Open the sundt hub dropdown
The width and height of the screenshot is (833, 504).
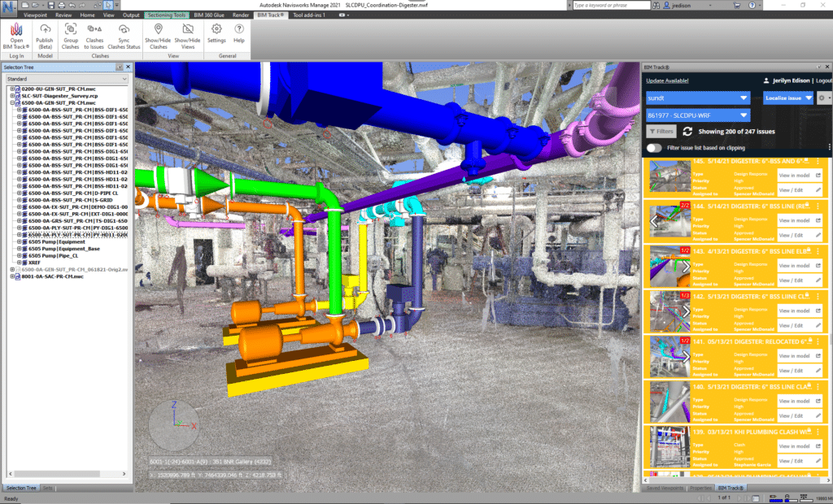(x=697, y=98)
